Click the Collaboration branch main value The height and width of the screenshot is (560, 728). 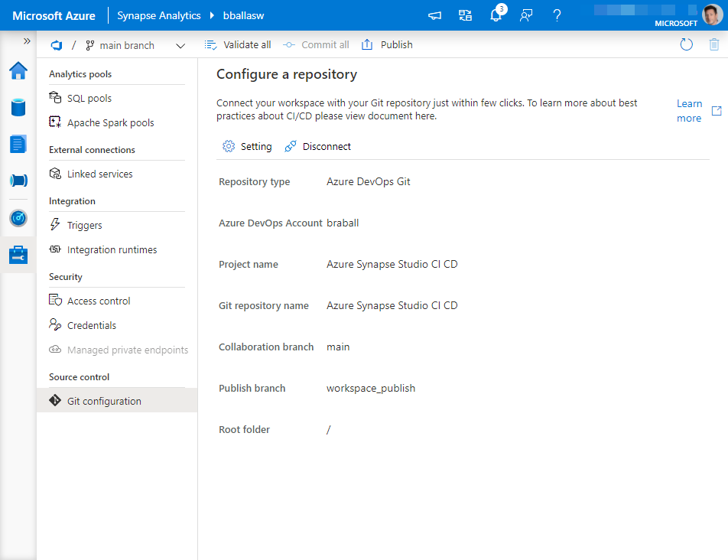pos(338,347)
